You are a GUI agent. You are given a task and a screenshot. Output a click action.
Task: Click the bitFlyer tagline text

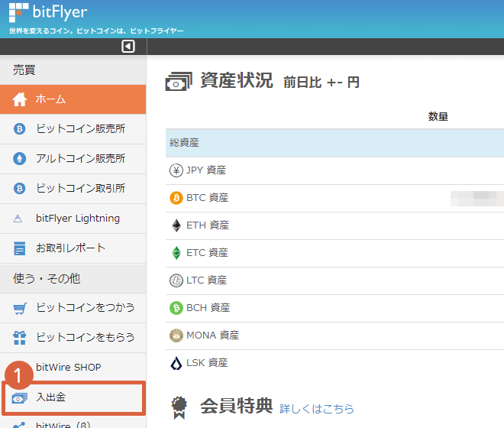96,31
